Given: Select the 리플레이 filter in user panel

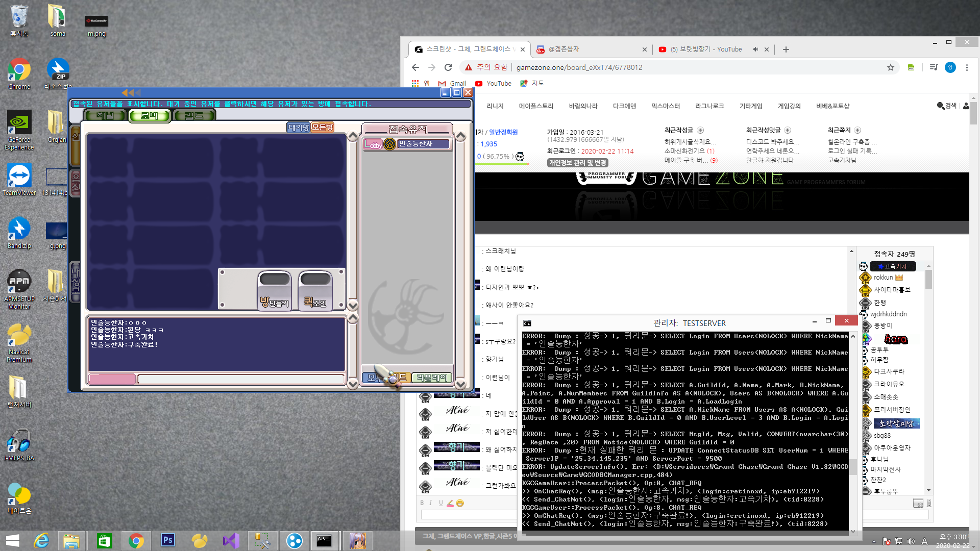Looking at the screenshot, I should pos(431,378).
